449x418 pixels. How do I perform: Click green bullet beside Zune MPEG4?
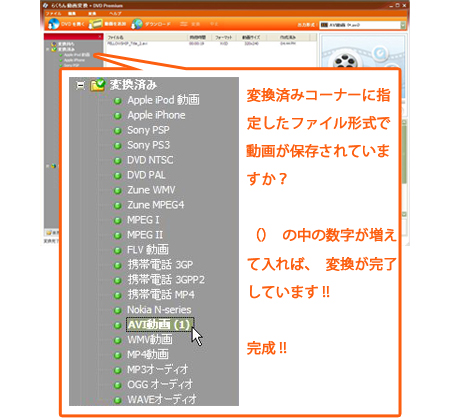coord(117,206)
